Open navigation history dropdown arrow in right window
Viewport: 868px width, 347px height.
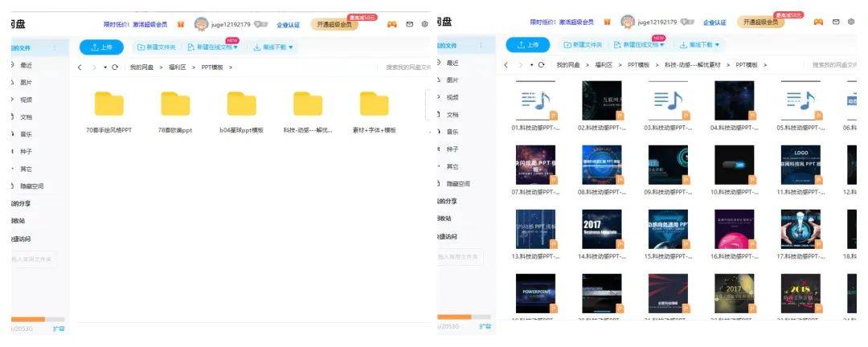[531, 65]
